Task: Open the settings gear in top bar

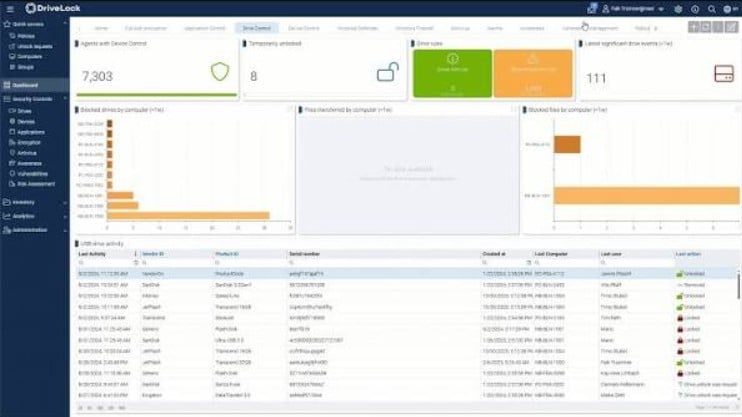Action: click(x=678, y=9)
